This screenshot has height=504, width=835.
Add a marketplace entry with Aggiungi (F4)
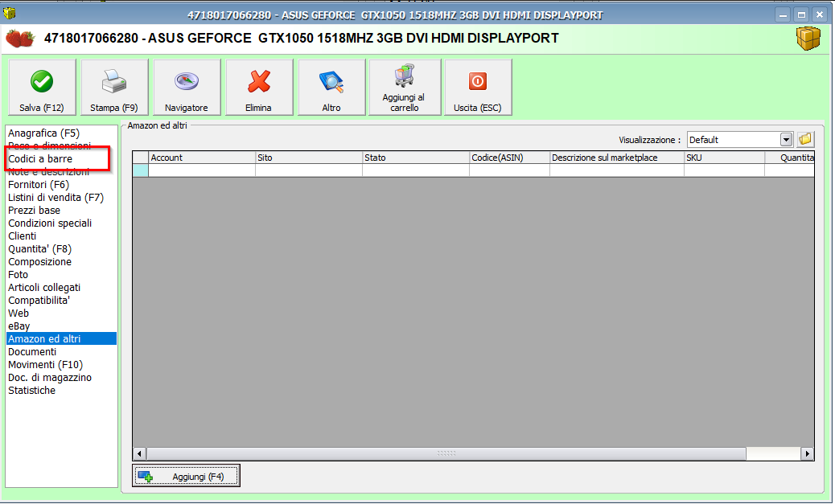tap(186, 476)
